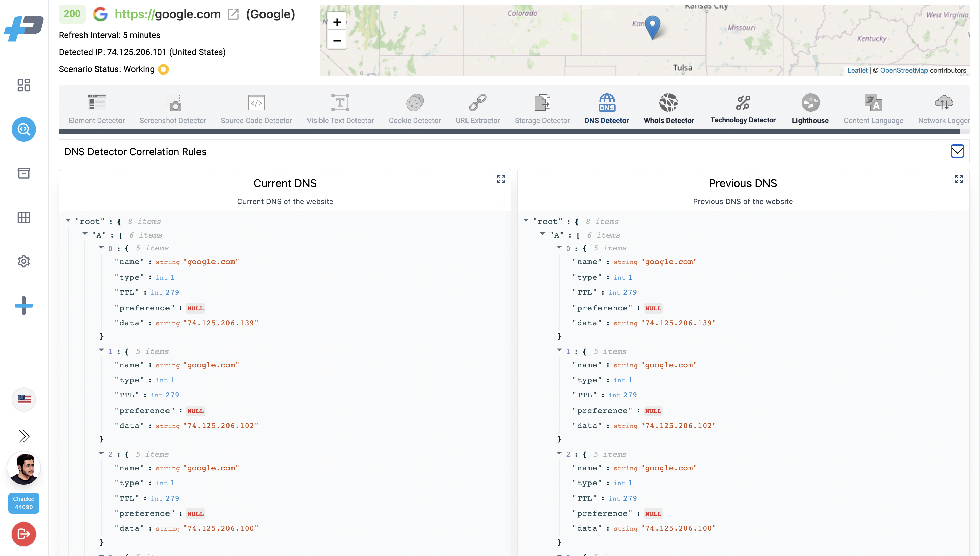
Task: Collapse "A" array in Previous DNS
Action: coord(542,234)
